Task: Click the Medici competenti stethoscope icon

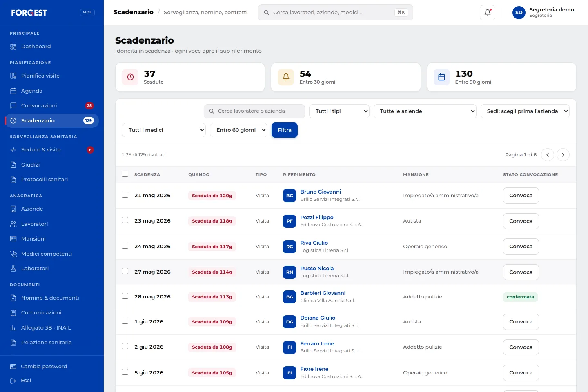Action: click(x=13, y=254)
